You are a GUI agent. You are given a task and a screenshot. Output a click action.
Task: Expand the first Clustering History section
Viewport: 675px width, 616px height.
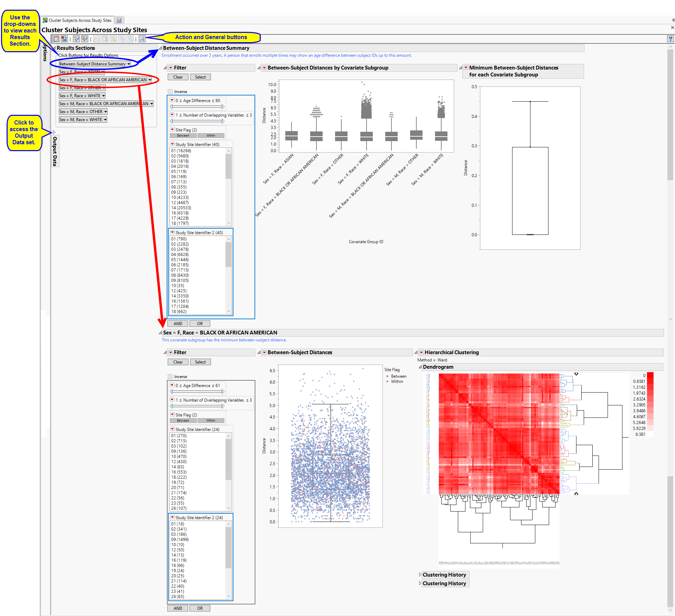(420, 574)
